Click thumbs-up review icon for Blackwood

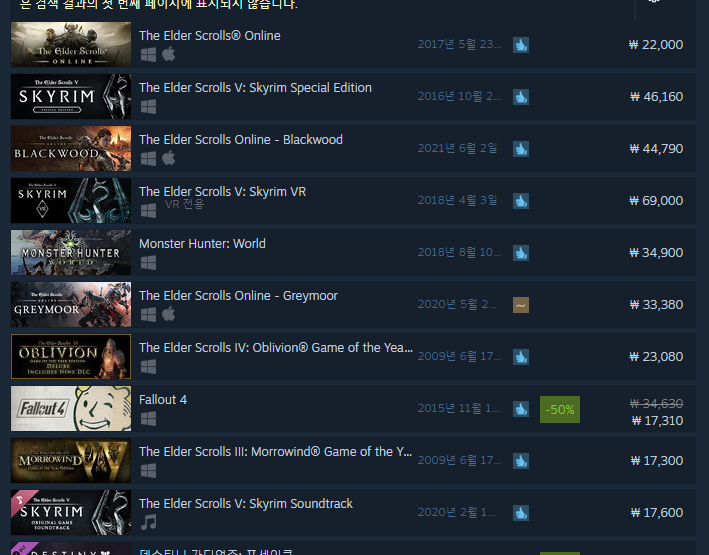click(x=521, y=149)
